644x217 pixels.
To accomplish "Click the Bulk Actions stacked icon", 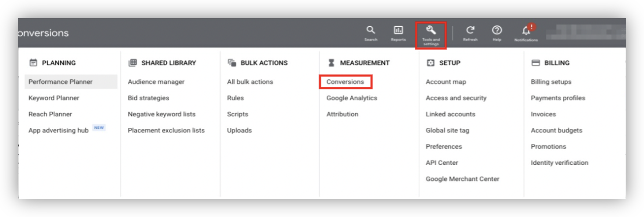I will click(x=232, y=63).
